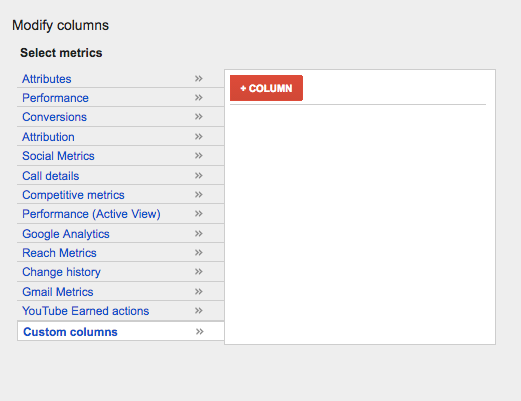Click the chevron icon for Social Metrics
521x401 pixels.
point(199,156)
